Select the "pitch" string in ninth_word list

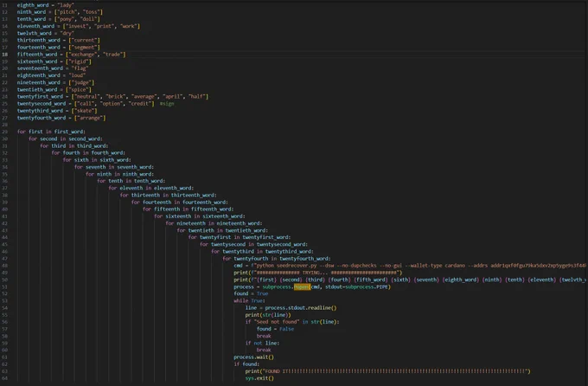tap(67, 12)
